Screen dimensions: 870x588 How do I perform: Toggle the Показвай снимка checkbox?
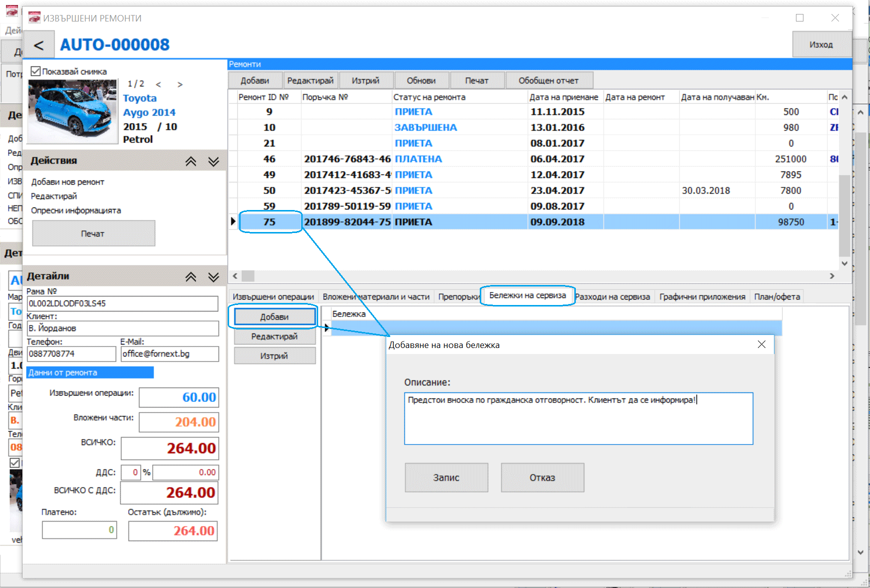click(x=36, y=71)
